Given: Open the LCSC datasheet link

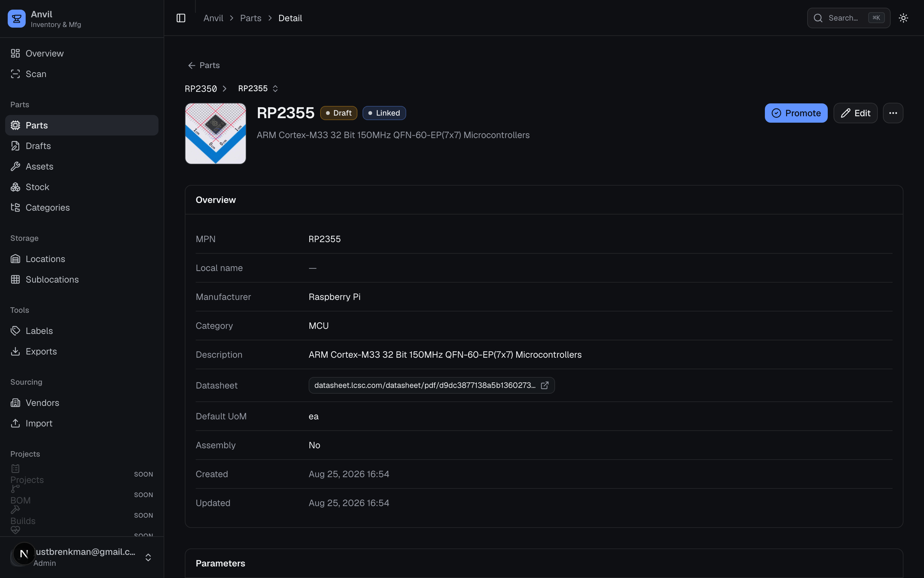Looking at the screenshot, I should (432, 385).
